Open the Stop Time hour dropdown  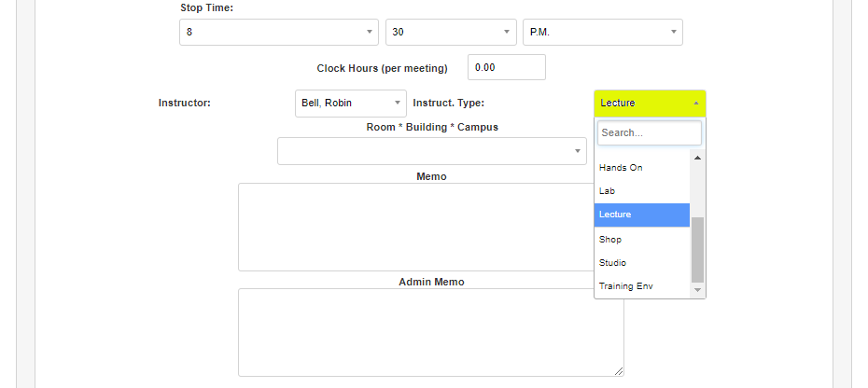click(x=278, y=32)
